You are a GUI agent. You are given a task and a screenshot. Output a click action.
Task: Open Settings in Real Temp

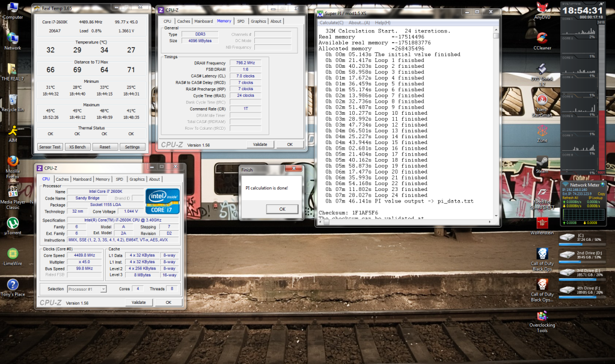tap(132, 147)
